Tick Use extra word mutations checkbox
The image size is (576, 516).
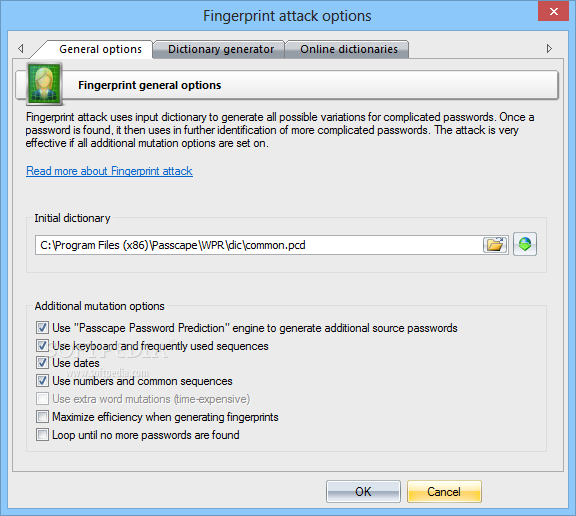42,399
